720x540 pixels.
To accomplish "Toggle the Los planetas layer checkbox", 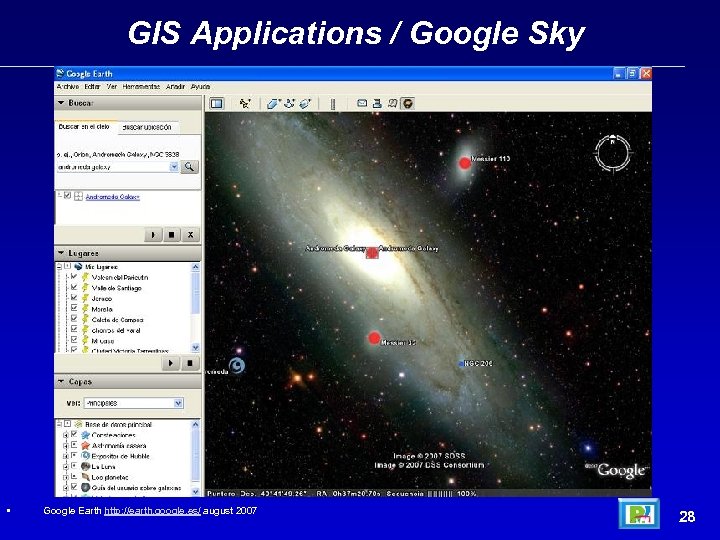I will click(x=74, y=477).
